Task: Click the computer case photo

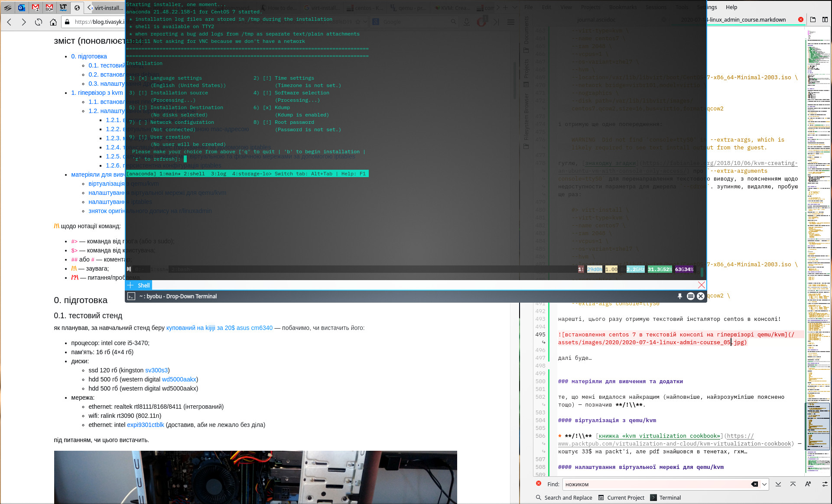Action: click(x=255, y=477)
